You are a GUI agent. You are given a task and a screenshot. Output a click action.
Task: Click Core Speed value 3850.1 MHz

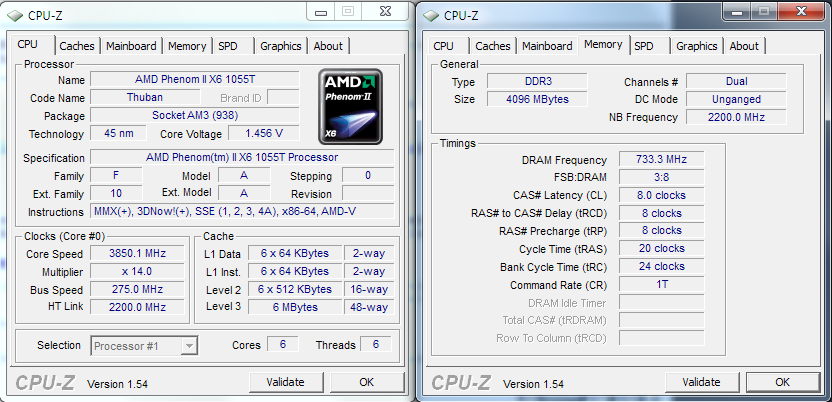click(137, 253)
